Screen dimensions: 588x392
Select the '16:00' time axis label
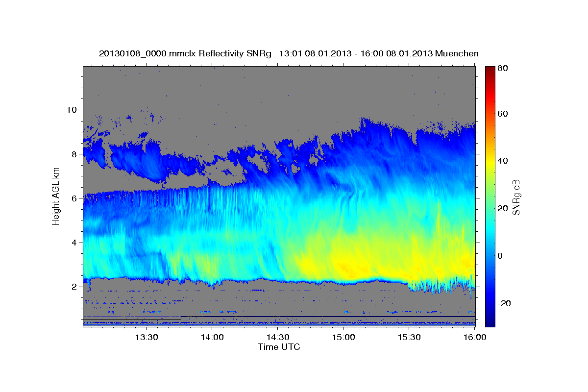(475, 337)
